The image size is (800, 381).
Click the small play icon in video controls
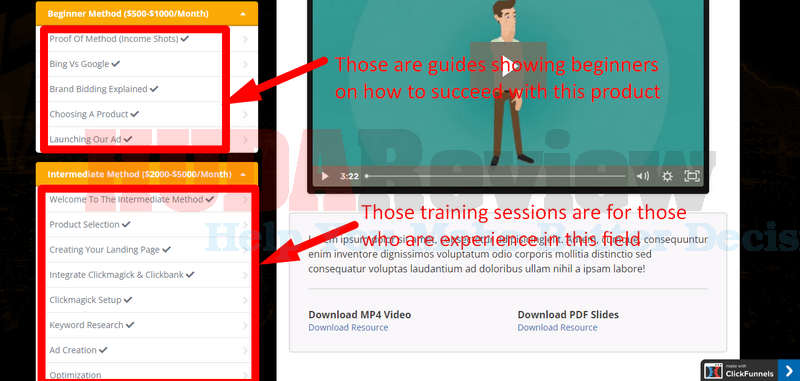tap(325, 176)
